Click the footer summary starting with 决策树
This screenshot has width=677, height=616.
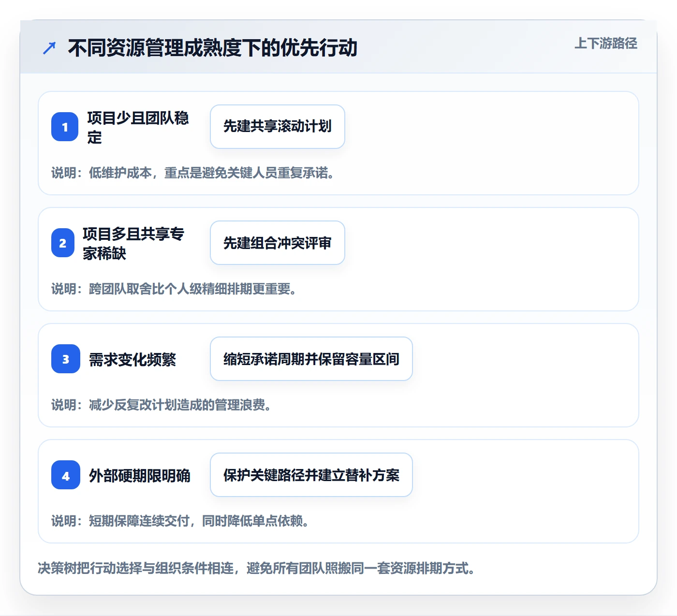[256, 568]
